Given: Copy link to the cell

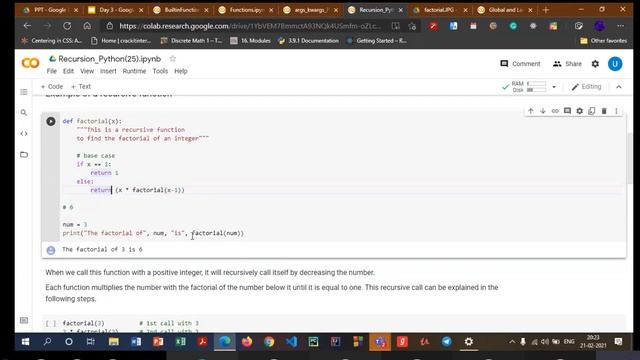Looking at the screenshot, I should click(555, 111).
